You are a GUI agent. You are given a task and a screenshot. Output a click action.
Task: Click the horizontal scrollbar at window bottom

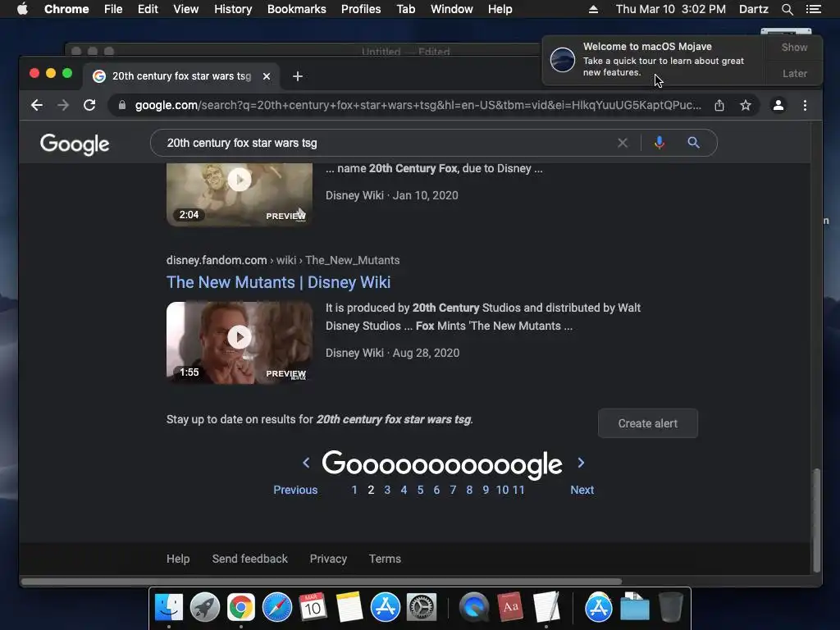(x=322, y=582)
